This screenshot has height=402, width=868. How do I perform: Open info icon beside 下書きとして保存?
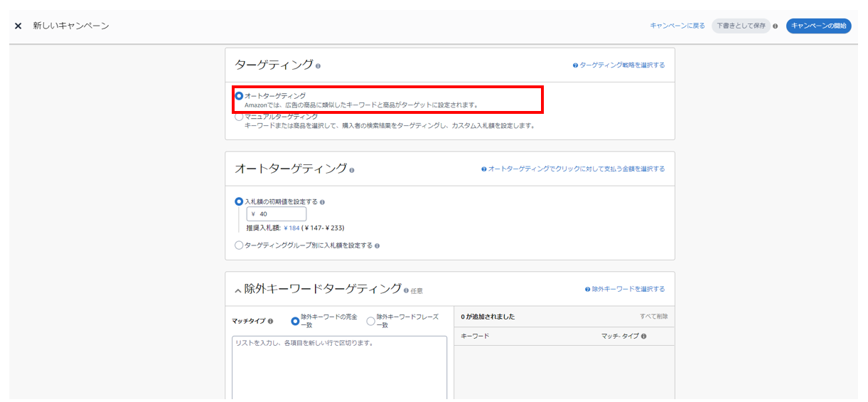tap(775, 26)
